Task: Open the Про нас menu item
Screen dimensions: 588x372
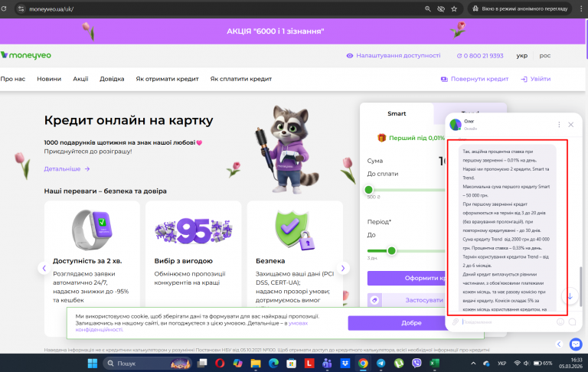Action: [13, 79]
